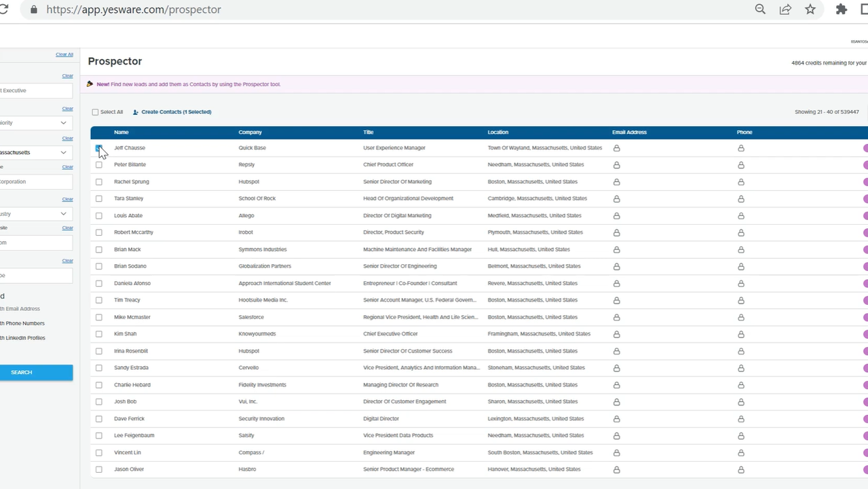Select the Kim Shah row checkbox
Viewport: 868px width, 489px height.
point(99,333)
